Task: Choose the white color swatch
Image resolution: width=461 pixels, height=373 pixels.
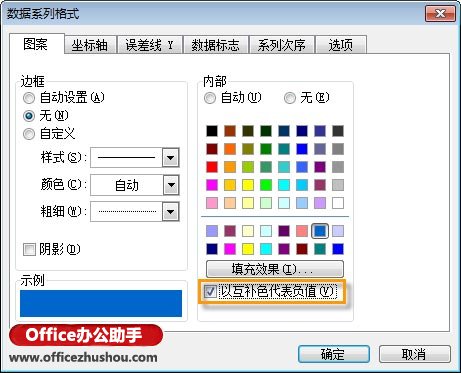Action: coord(338,203)
